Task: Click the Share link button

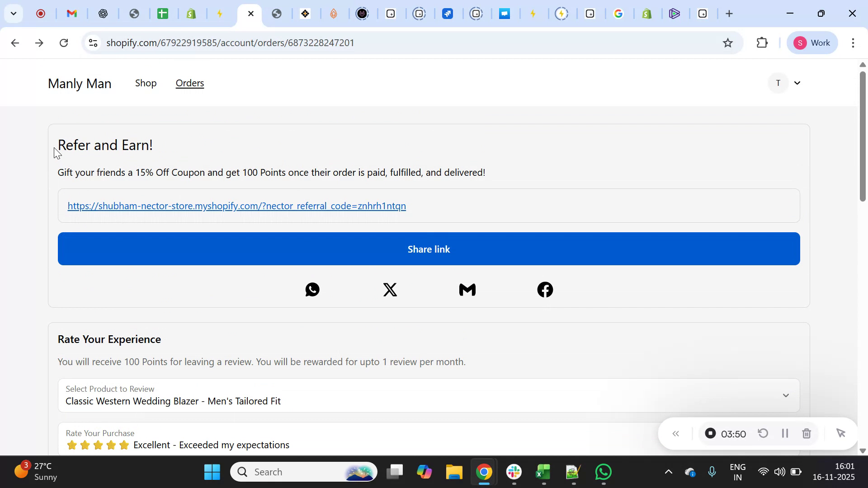Action: pos(428,249)
